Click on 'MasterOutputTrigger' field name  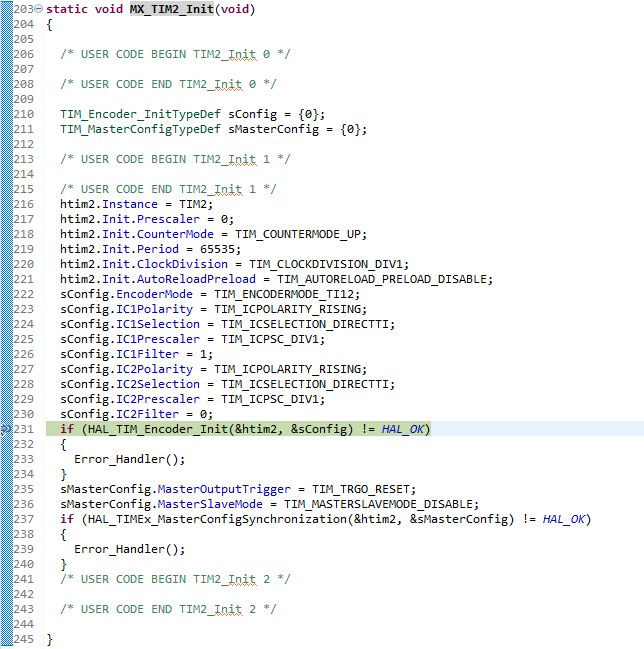[224, 489]
